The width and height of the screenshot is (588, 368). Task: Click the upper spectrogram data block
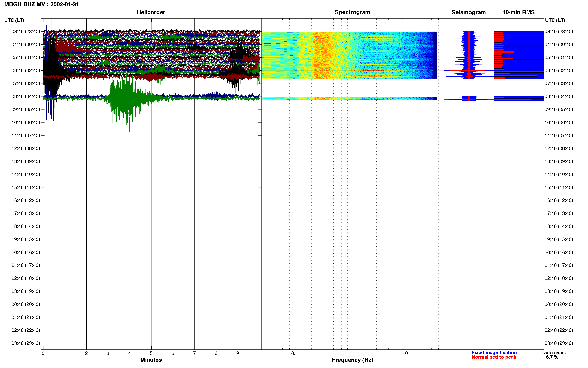(349, 55)
